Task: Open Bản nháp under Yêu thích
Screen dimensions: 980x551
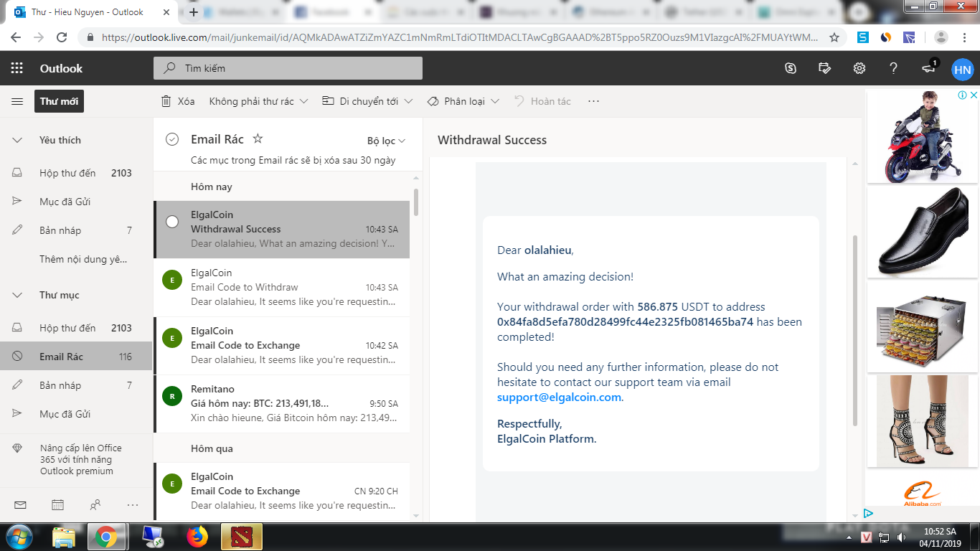Action: [x=76, y=230]
